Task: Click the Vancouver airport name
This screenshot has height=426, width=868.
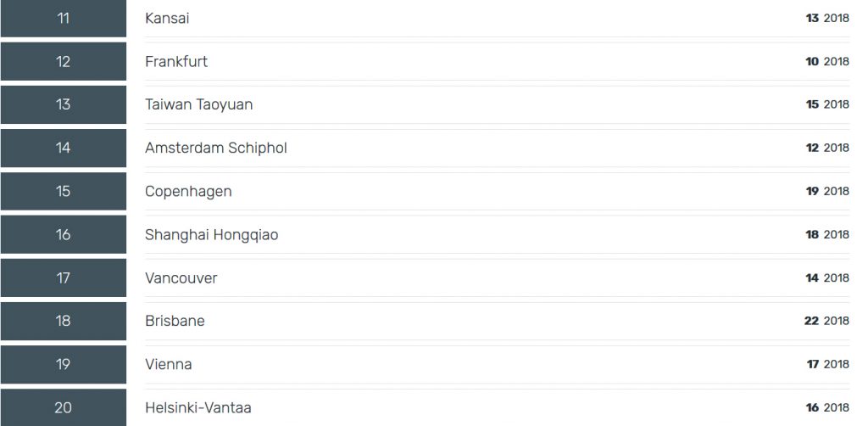Action: pyautogui.click(x=181, y=277)
